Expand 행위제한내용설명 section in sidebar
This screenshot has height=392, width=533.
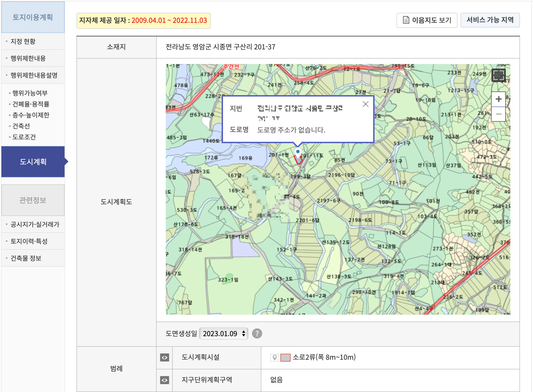[x=33, y=75]
